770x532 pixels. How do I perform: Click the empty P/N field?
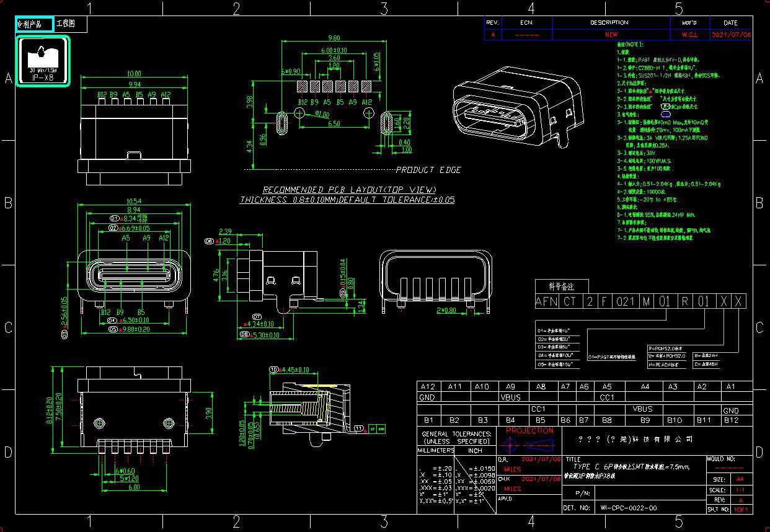[x=648, y=494]
